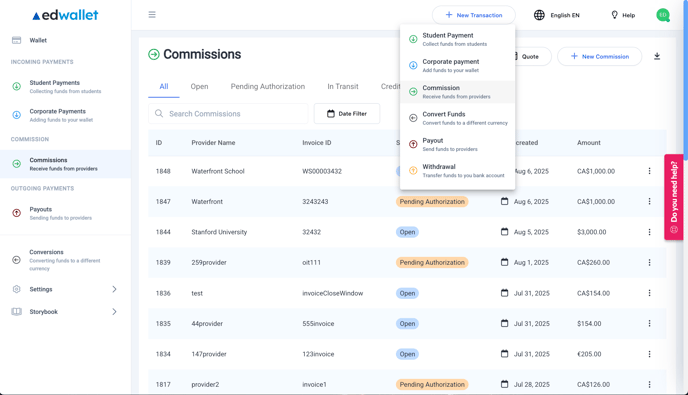Switch to the All tab

(164, 86)
